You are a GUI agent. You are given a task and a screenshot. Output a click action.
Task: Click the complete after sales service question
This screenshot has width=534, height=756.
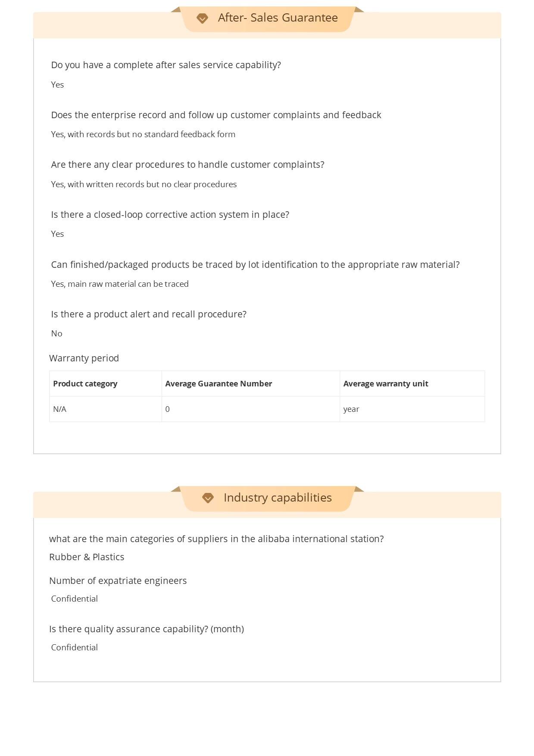[166, 65]
